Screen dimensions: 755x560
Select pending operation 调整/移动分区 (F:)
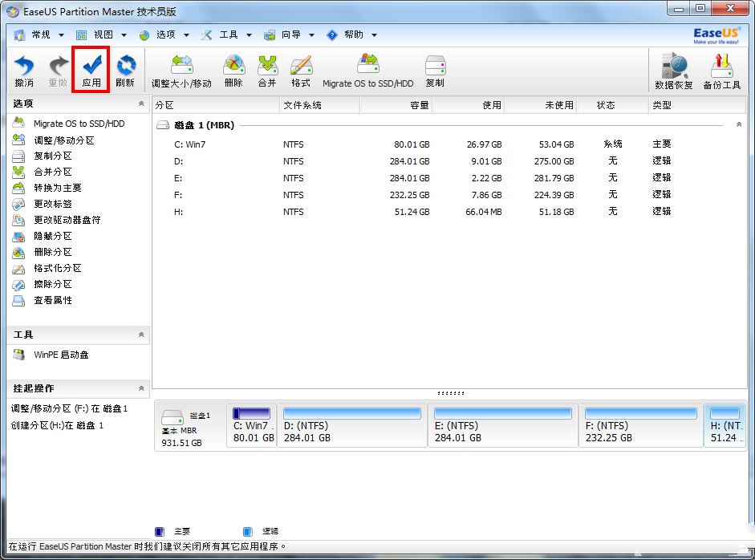click(69, 409)
